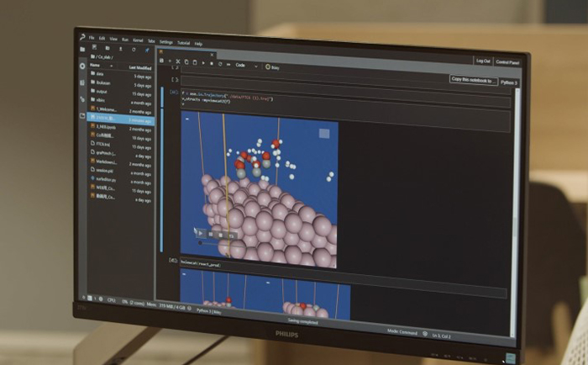Viewport: 588px width, 365px height.
Task: Open the property inspector gears sidebar tab
Action: click(x=82, y=99)
